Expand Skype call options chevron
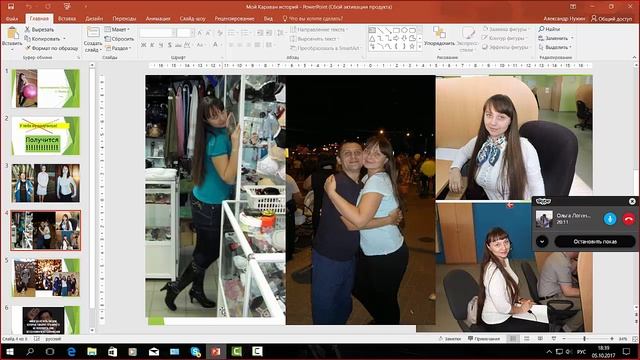640x360 pixels. (542, 242)
